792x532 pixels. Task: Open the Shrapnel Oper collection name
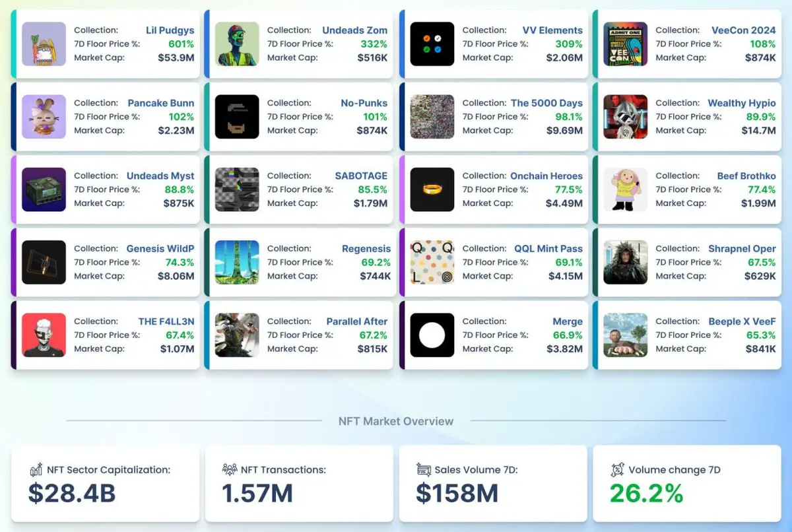click(742, 249)
